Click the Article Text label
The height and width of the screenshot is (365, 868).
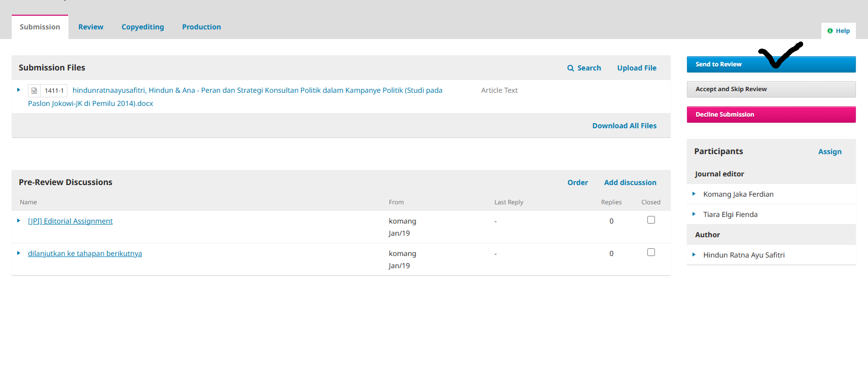(499, 90)
